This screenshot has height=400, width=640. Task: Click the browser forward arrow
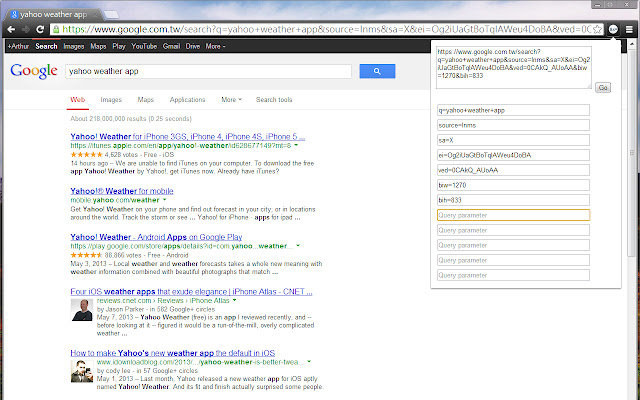pos(26,29)
